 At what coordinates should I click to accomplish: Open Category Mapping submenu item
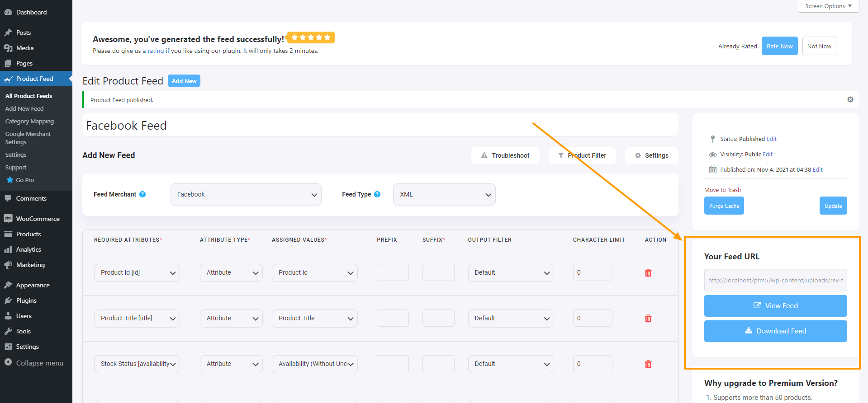29,121
